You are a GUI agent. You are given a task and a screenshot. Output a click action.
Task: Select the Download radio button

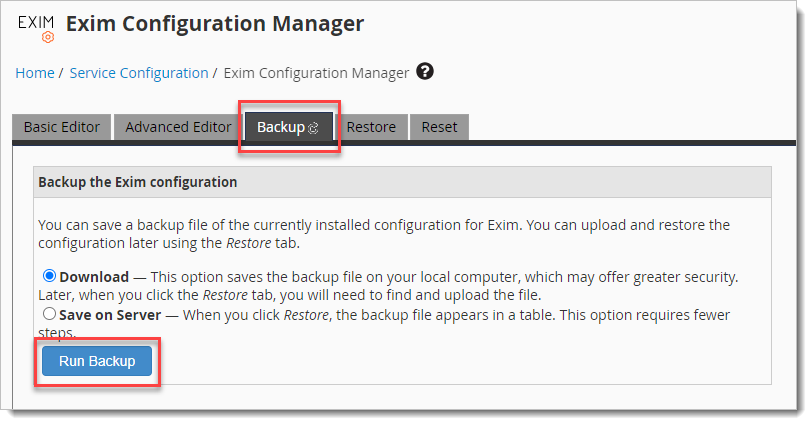click(x=49, y=276)
